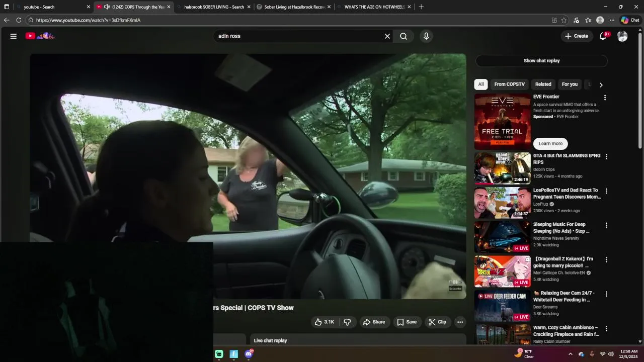Dislike the video with thumbs down
This screenshot has width=644, height=362.
347,322
